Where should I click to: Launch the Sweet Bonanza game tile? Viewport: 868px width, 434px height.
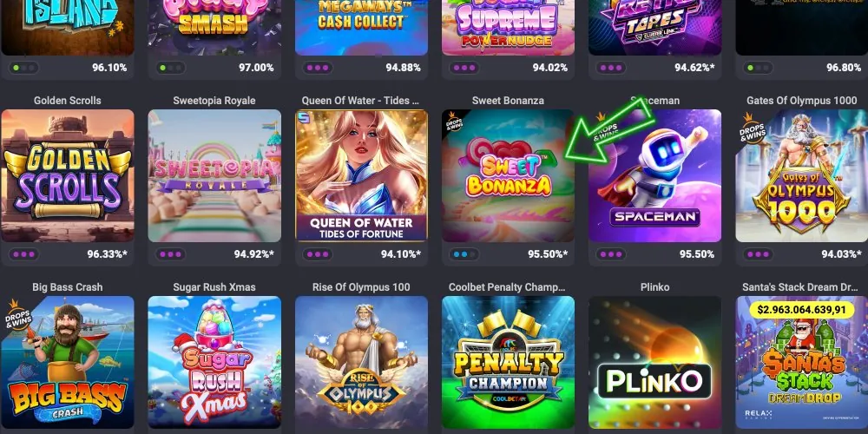(508, 175)
